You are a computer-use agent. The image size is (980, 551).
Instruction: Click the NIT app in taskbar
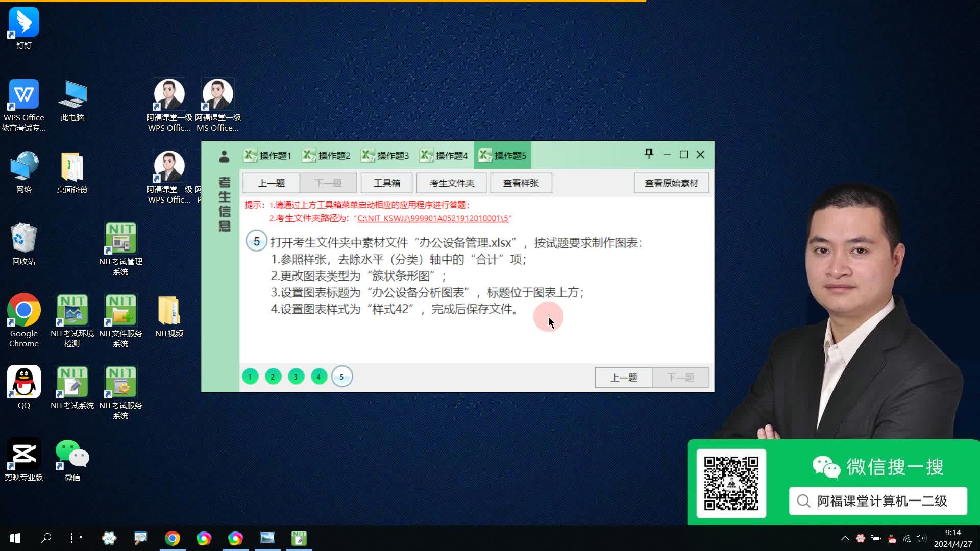coord(299,538)
